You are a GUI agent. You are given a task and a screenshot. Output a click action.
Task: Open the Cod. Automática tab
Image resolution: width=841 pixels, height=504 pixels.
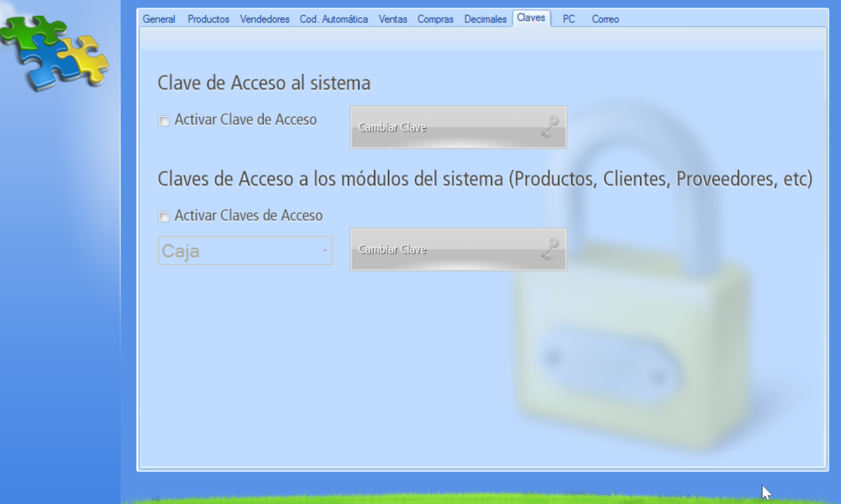pyautogui.click(x=334, y=19)
